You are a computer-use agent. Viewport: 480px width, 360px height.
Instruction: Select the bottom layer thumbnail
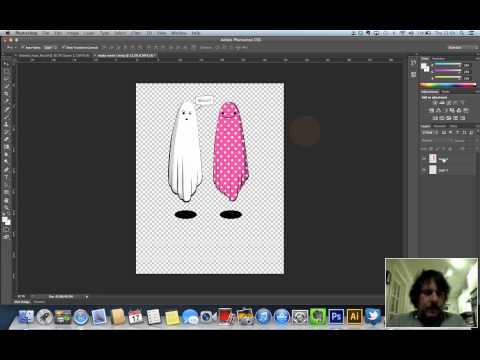click(433, 170)
